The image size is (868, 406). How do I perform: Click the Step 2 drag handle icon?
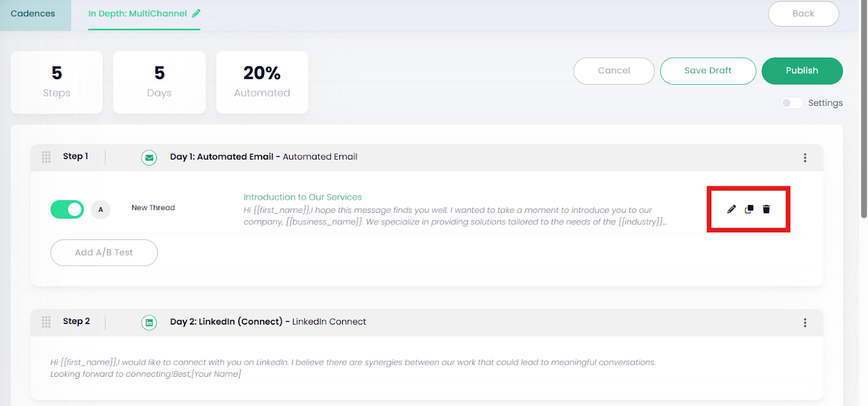tap(46, 322)
